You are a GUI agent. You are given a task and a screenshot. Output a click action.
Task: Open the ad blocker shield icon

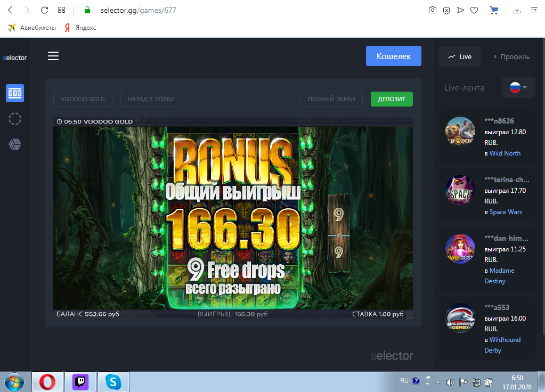(446, 11)
